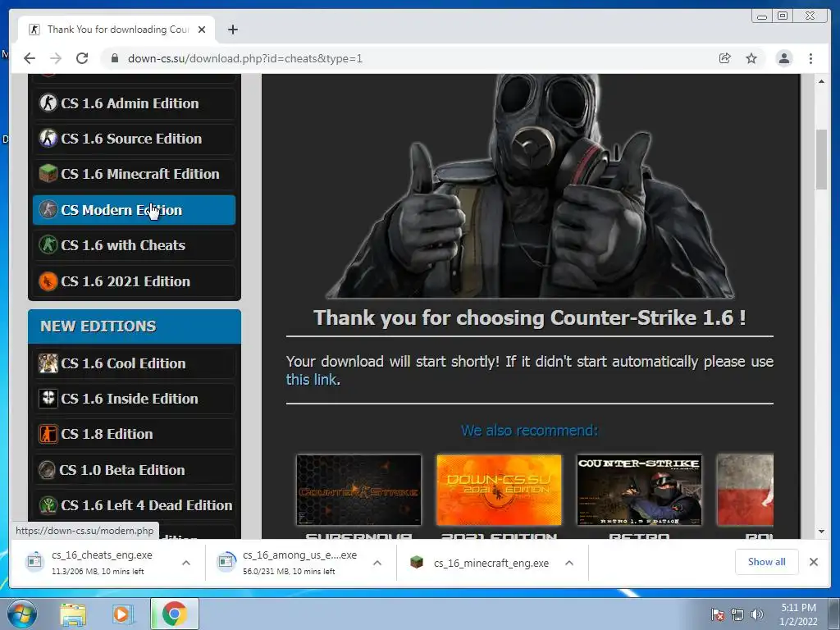Close the downloads bar

(813, 562)
